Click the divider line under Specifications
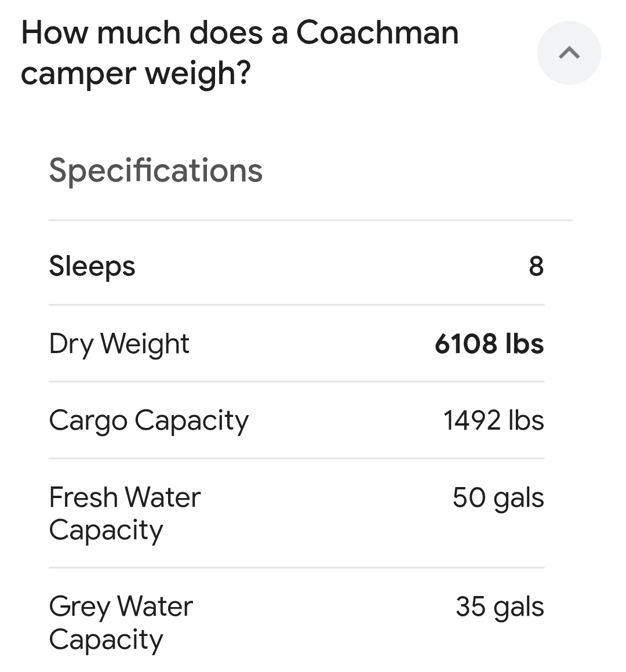The image size is (626, 672). (310, 220)
